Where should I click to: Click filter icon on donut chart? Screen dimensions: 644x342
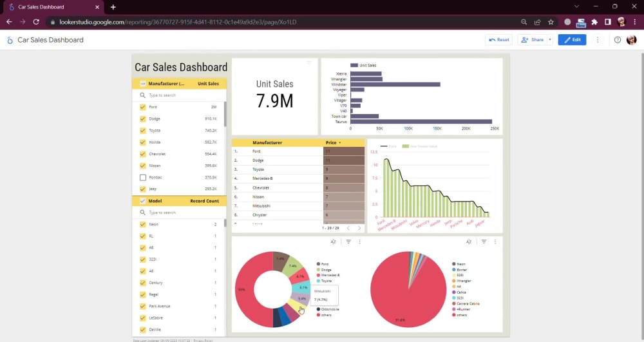point(348,242)
